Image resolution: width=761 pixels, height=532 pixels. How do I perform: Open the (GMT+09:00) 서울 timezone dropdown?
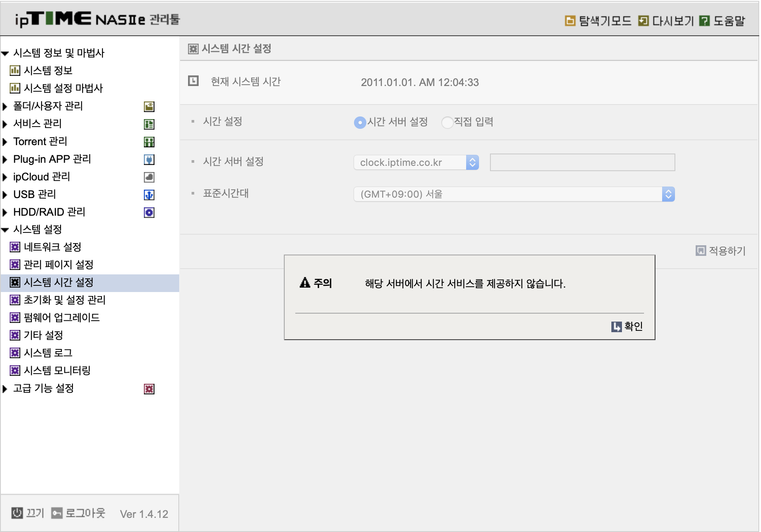coord(514,194)
